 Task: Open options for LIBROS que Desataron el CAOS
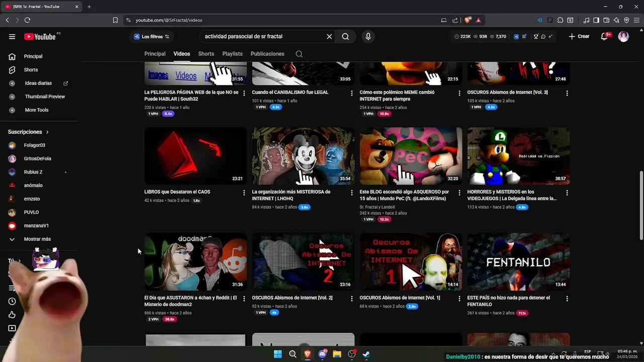point(244,193)
